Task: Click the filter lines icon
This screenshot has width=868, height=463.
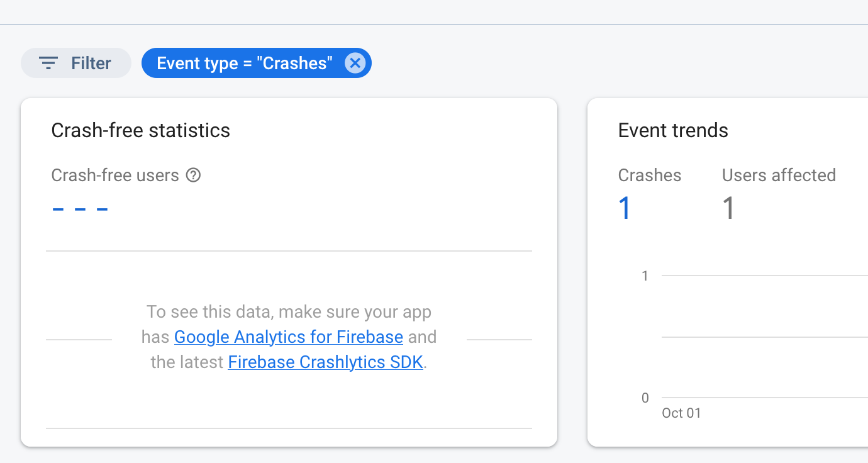Action: 48,63
